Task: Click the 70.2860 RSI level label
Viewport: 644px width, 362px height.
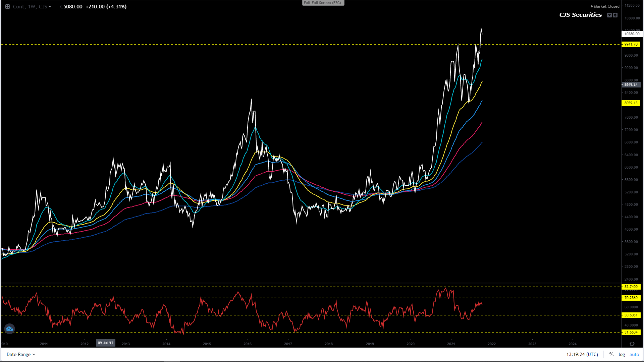Action: (x=631, y=298)
